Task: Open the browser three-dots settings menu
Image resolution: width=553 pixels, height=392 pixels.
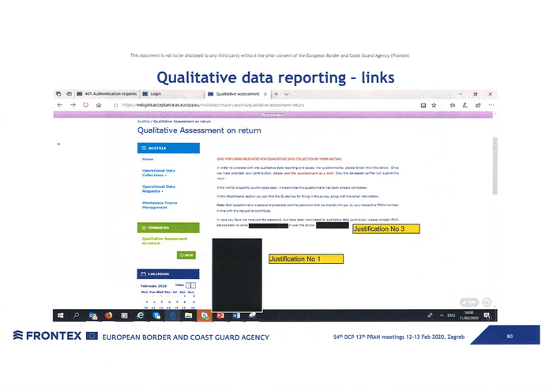Action: click(x=491, y=104)
